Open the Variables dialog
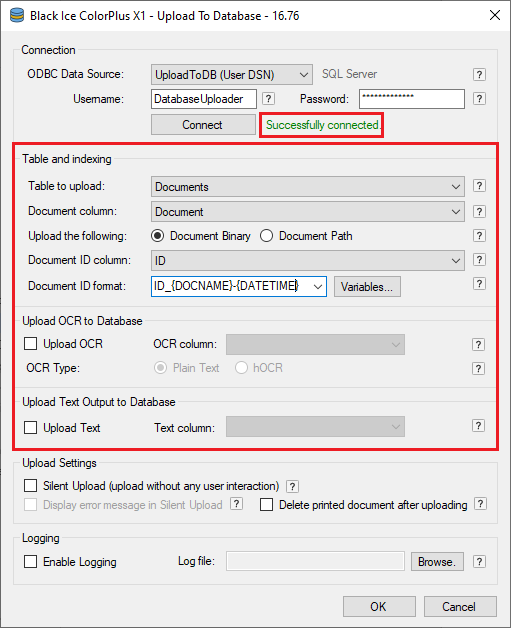 pos(367,287)
